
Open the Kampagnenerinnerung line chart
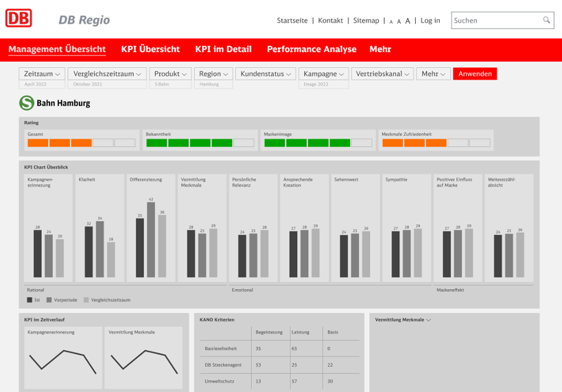(63, 358)
